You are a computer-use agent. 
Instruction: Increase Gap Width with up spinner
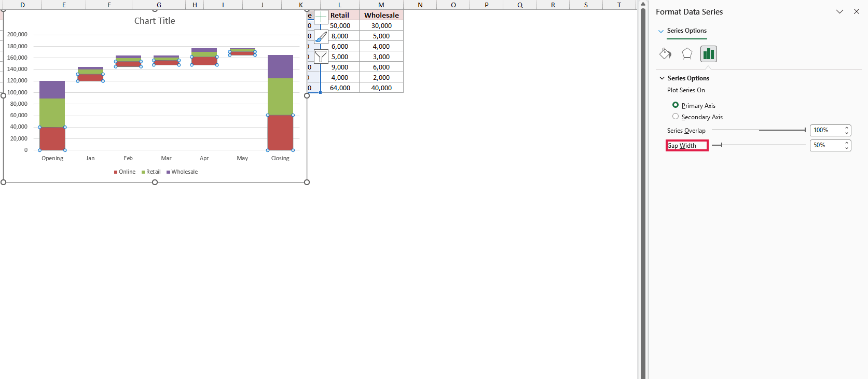pos(847,143)
